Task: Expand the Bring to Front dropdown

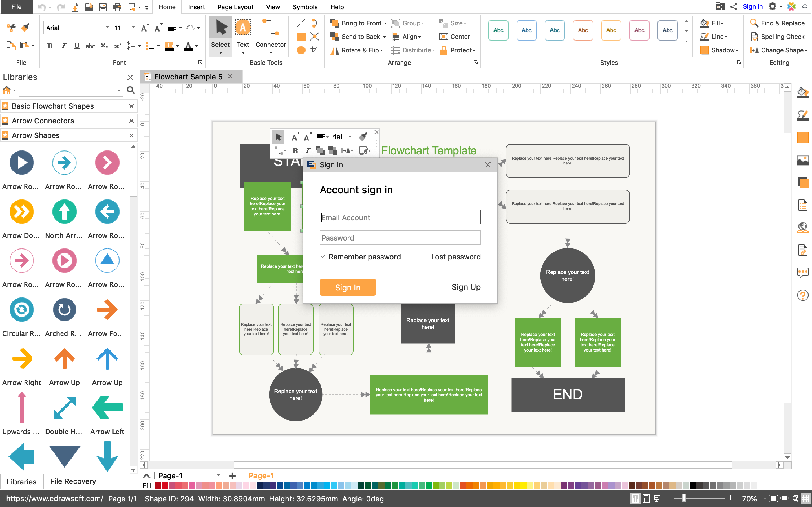Action: tap(385, 23)
